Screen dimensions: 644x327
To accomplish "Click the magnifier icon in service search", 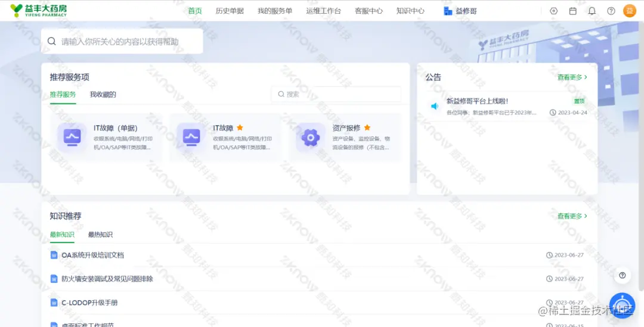I will (x=281, y=94).
